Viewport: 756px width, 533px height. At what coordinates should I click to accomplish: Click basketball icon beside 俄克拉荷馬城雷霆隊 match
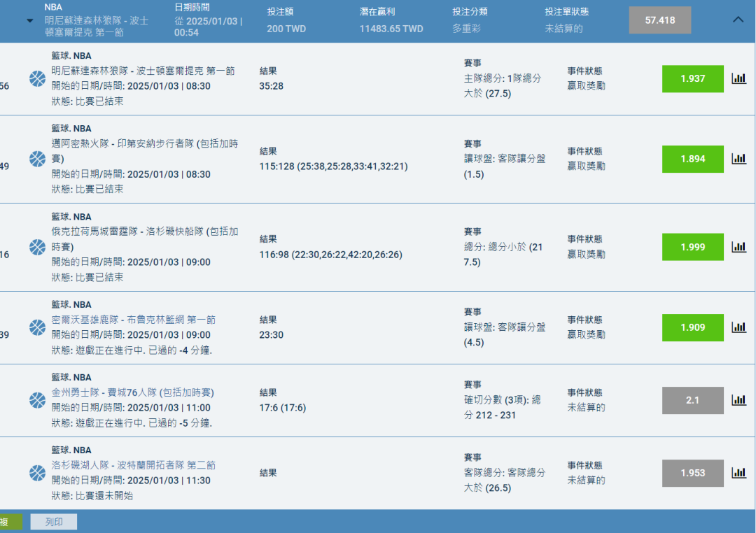point(37,247)
